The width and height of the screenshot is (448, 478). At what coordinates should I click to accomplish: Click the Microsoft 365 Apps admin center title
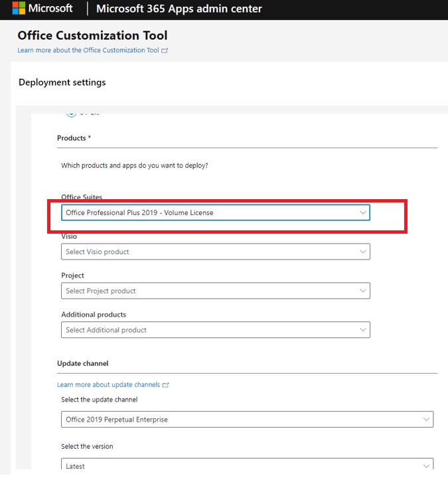[179, 9]
